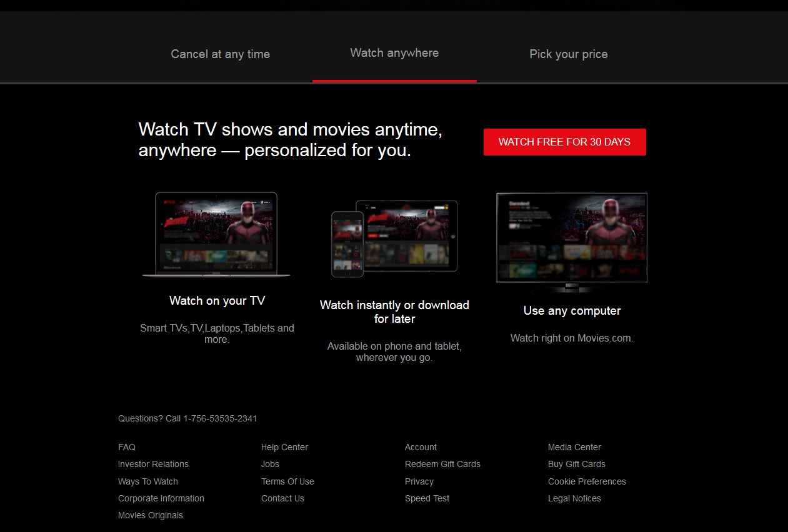Click the Use any computer heading
The image size is (788, 532).
coord(572,311)
